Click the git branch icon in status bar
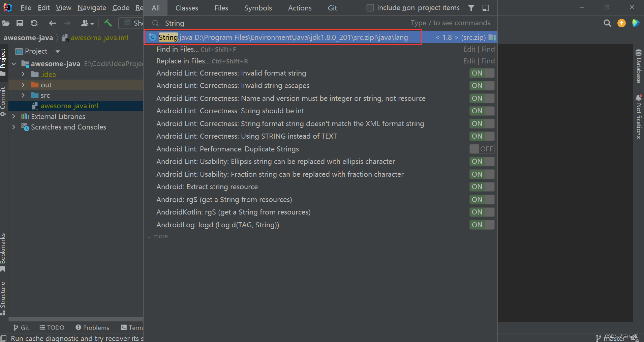Image resolution: width=644 pixels, height=342 pixels. point(598,338)
